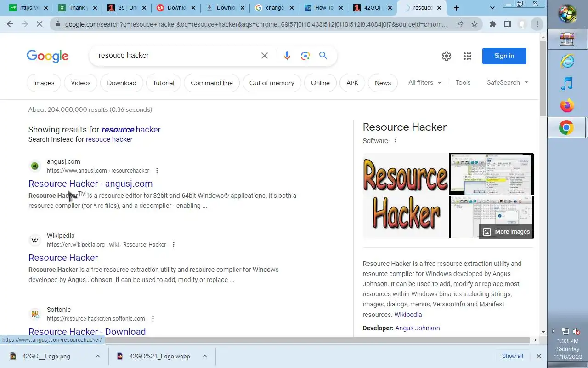The height and width of the screenshot is (368, 588).
Task: Expand options for 42GO%21_Logo.webp download
Action: click(205, 356)
